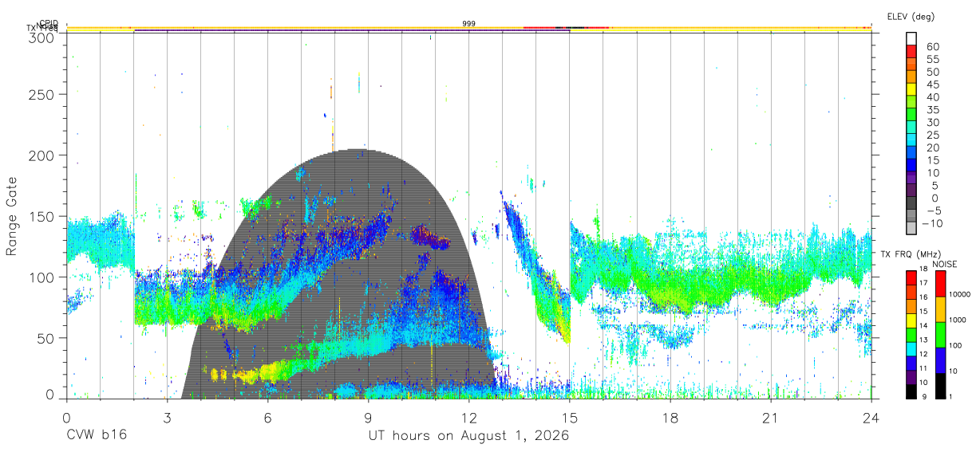Click '25' on the ELEV colorbar
The height and width of the screenshot is (452, 980).
[932, 135]
